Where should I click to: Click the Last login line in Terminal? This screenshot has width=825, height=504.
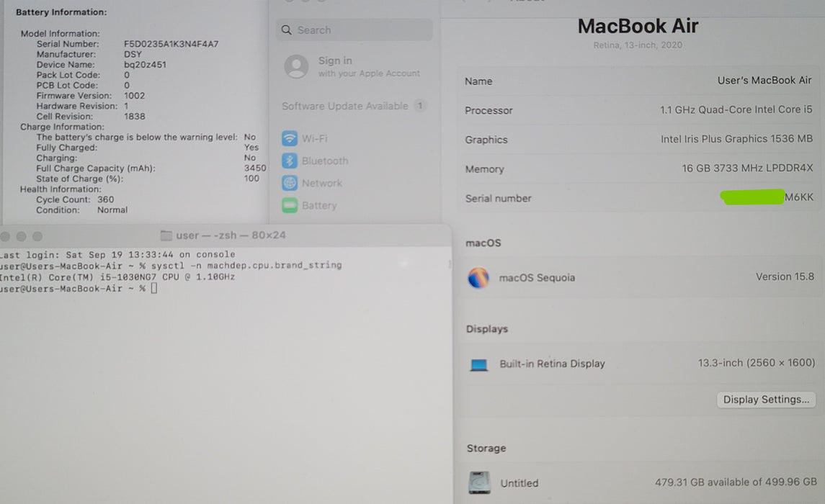pyautogui.click(x=117, y=254)
